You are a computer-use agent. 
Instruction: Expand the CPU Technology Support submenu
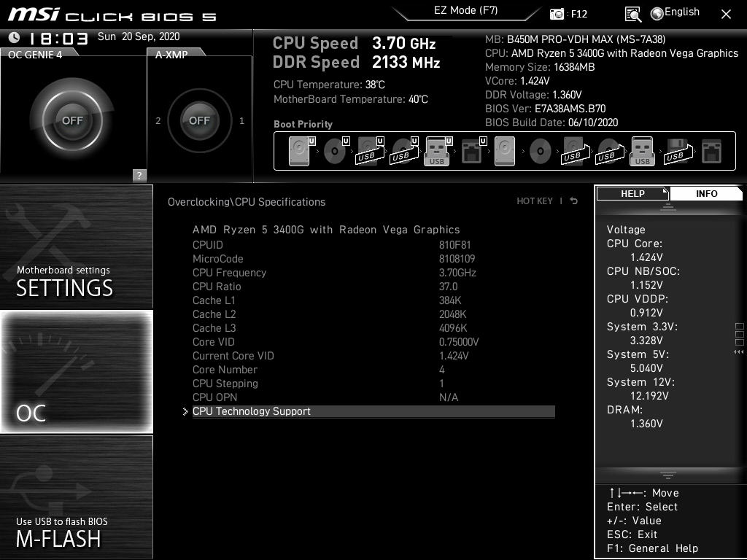(x=373, y=411)
